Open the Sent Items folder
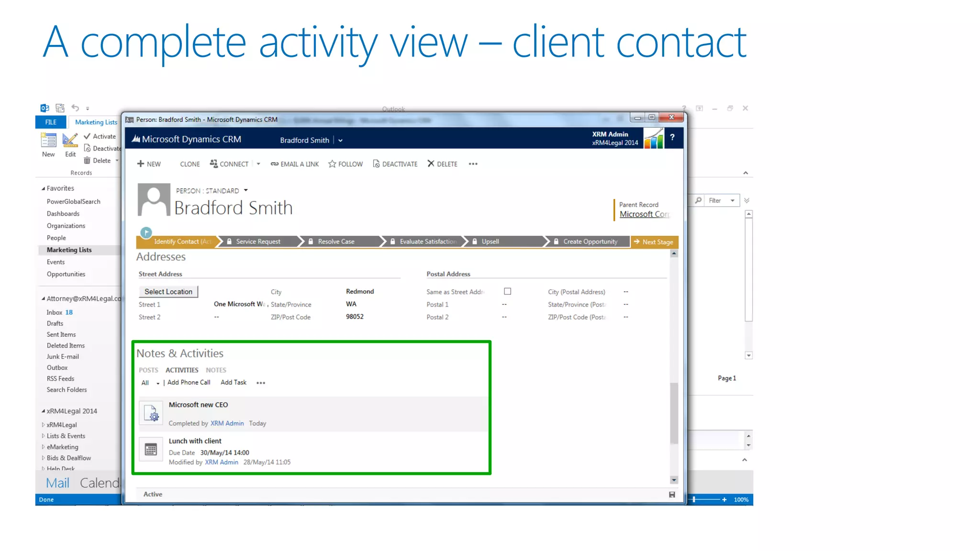The image size is (980, 551). point(61,334)
